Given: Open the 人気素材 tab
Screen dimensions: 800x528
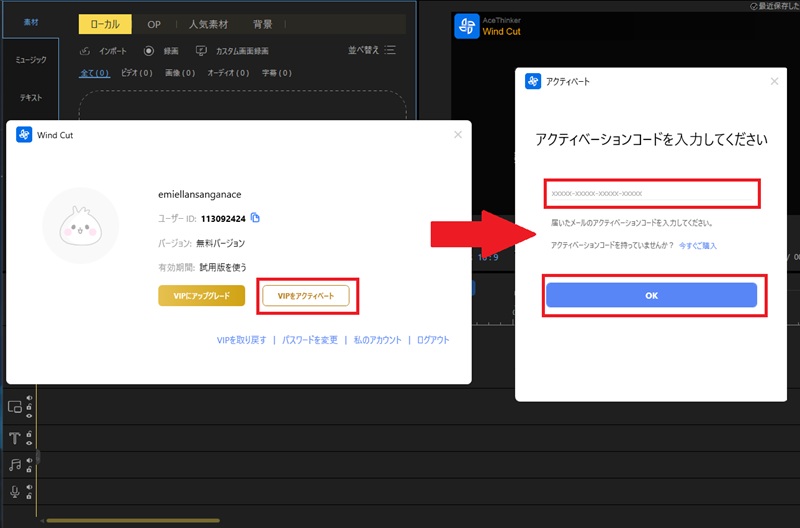Looking at the screenshot, I should (x=208, y=24).
